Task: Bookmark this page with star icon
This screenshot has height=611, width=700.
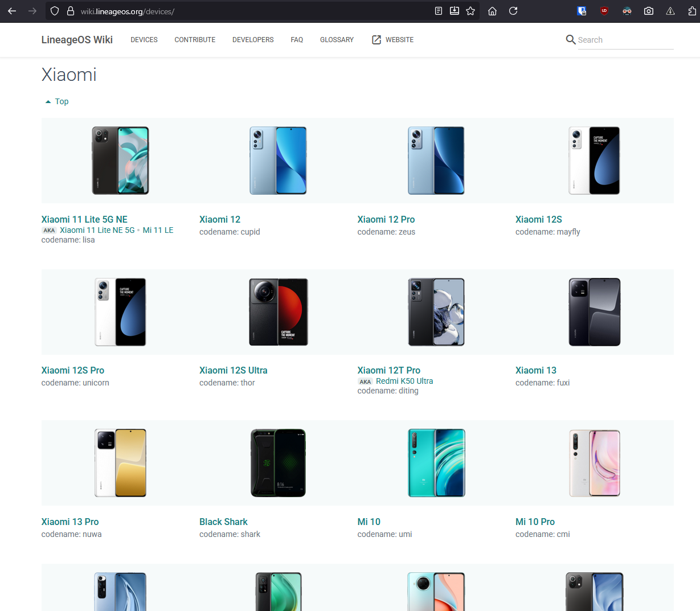Action: pyautogui.click(x=470, y=11)
